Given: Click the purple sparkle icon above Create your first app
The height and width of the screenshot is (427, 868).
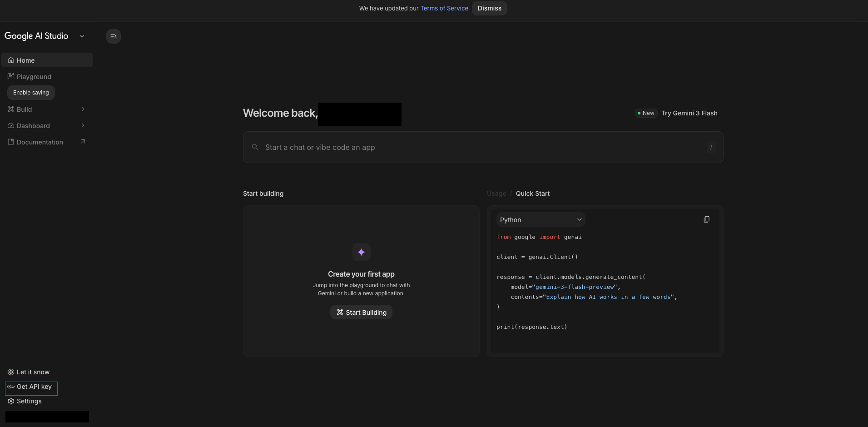Looking at the screenshot, I should [x=362, y=252].
